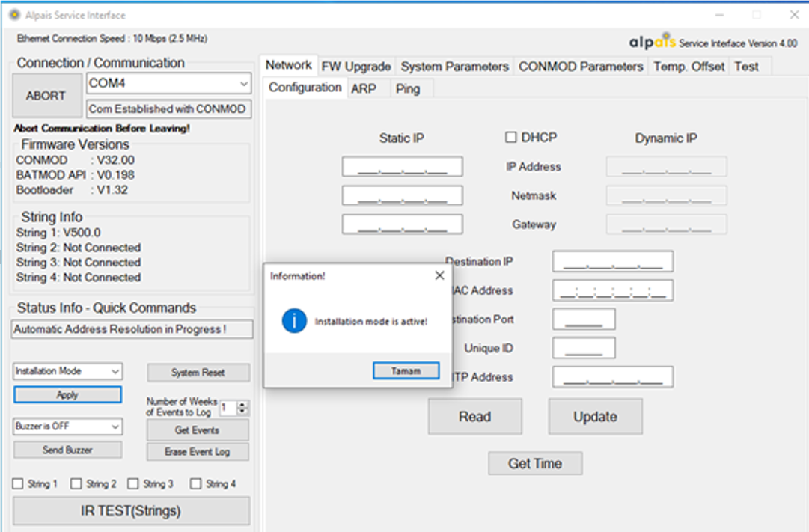
Task: Start the IR TEST(Strings) button
Action: 131,511
